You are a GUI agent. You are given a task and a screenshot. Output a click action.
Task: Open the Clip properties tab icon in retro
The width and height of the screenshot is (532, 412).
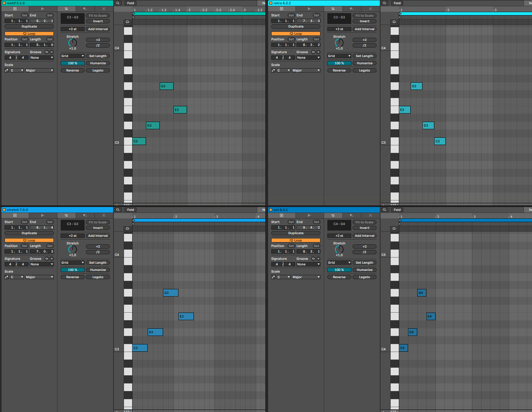[x=281, y=9]
